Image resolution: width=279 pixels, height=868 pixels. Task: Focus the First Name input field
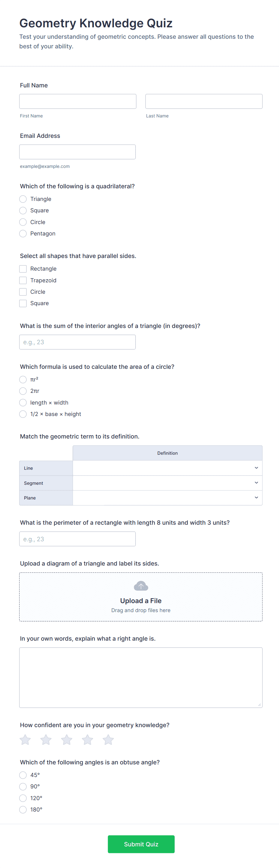pyautogui.click(x=78, y=102)
